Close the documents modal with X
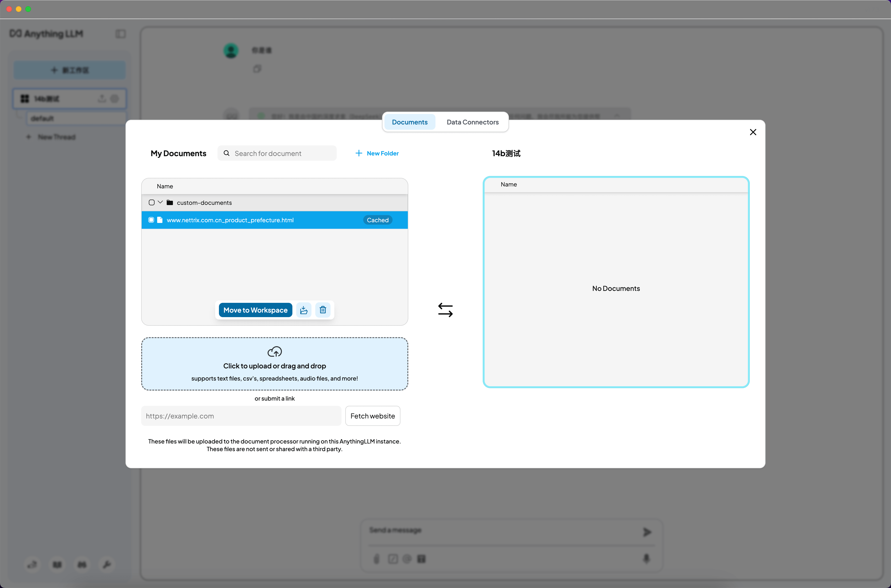The height and width of the screenshot is (588, 891). point(753,132)
